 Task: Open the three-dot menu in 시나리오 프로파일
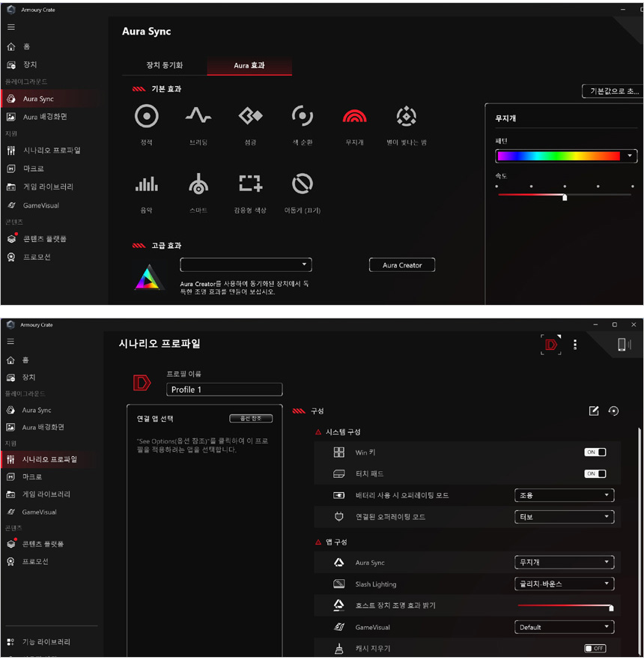tap(575, 345)
